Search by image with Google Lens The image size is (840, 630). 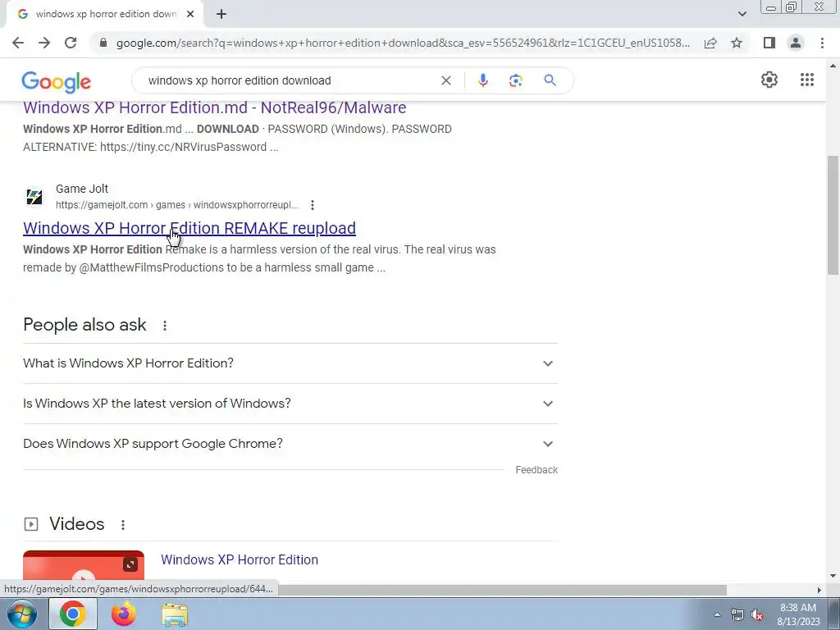tap(515, 80)
